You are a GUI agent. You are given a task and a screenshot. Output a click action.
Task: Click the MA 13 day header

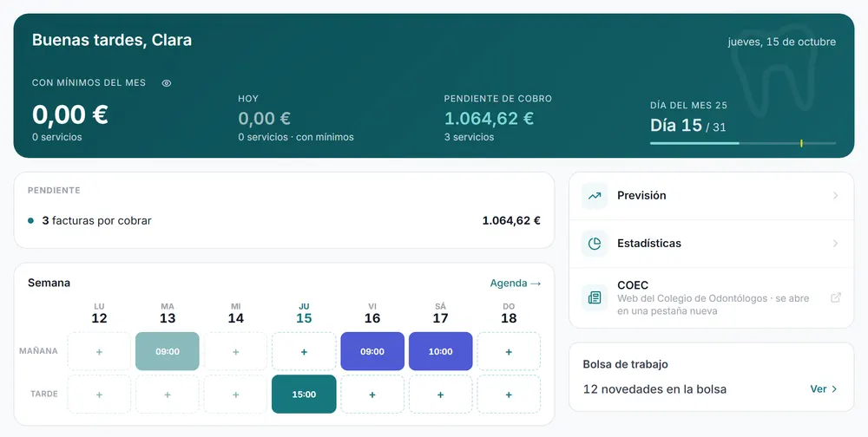(x=168, y=313)
